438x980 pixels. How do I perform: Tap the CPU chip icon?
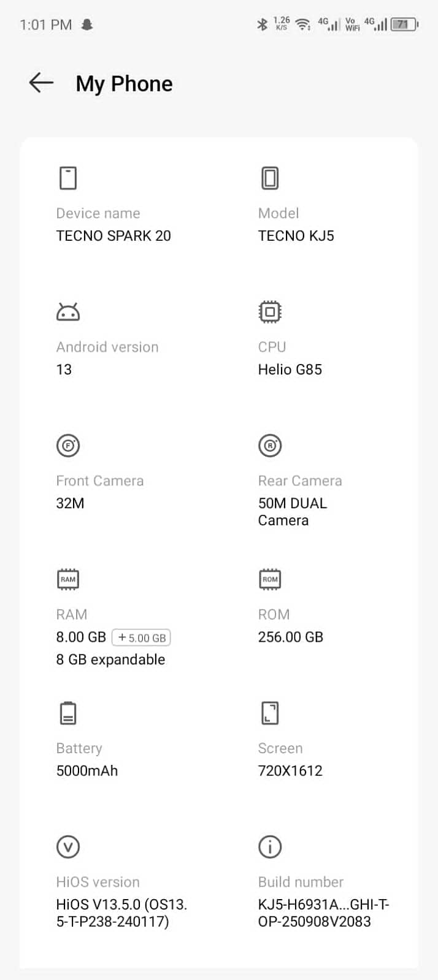(x=270, y=312)
